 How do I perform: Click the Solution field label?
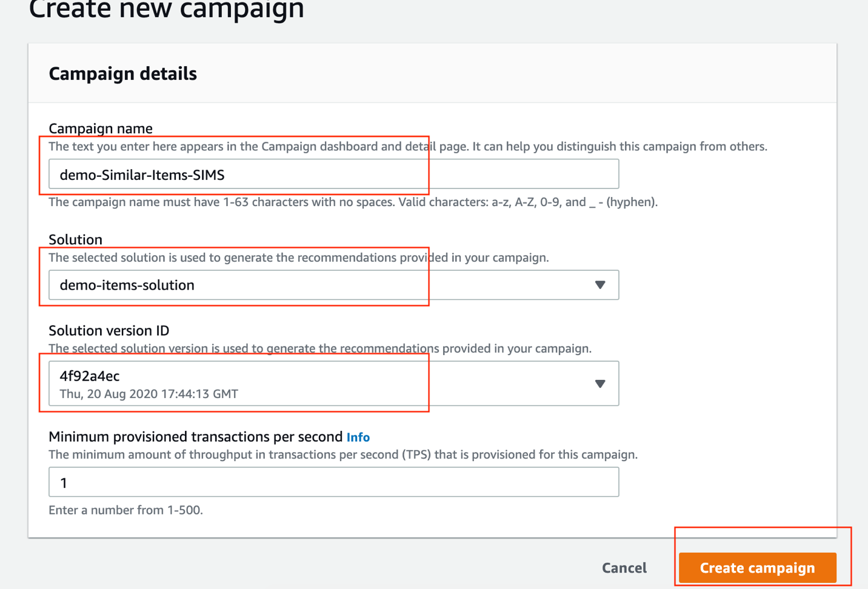(x=75, y=239)
